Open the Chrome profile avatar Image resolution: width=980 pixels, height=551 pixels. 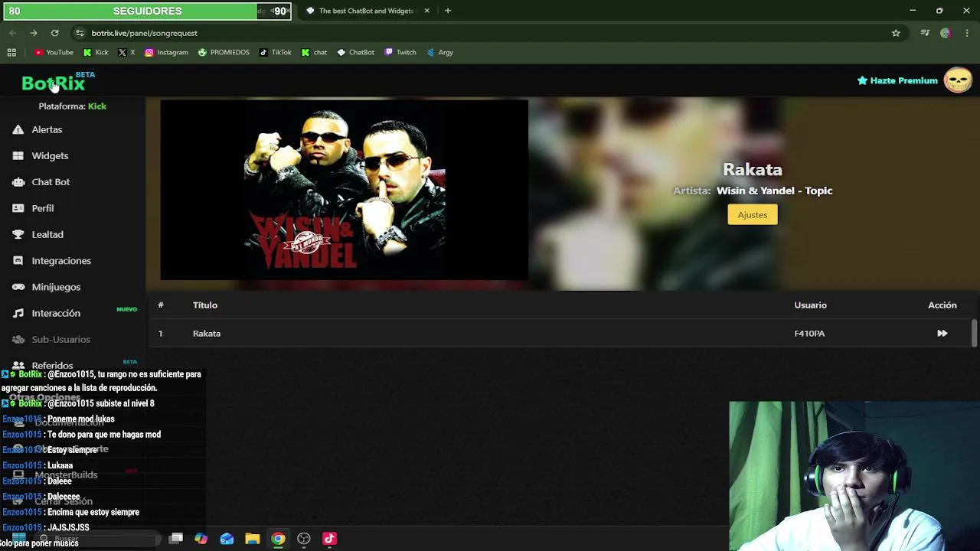[x=946, y=33]
